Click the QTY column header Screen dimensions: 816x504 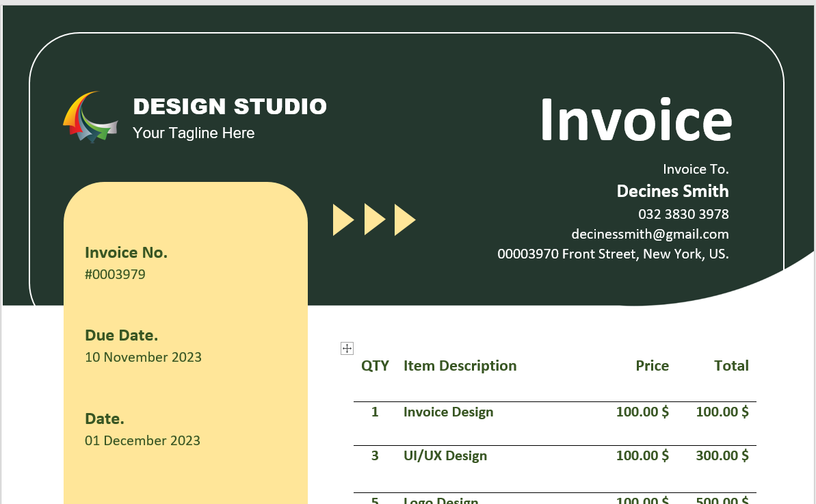(x=375, y=366)
